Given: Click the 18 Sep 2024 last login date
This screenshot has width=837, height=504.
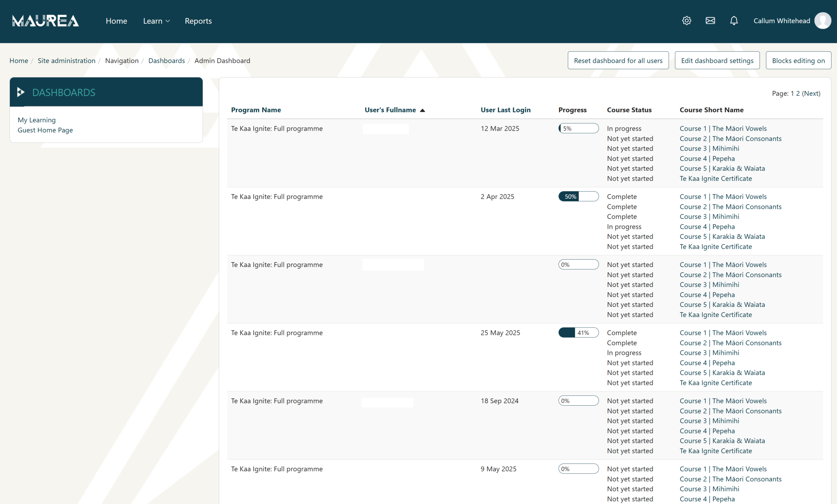Looking at the screenshot, I should pyautogui.click(x=499, y=401).
